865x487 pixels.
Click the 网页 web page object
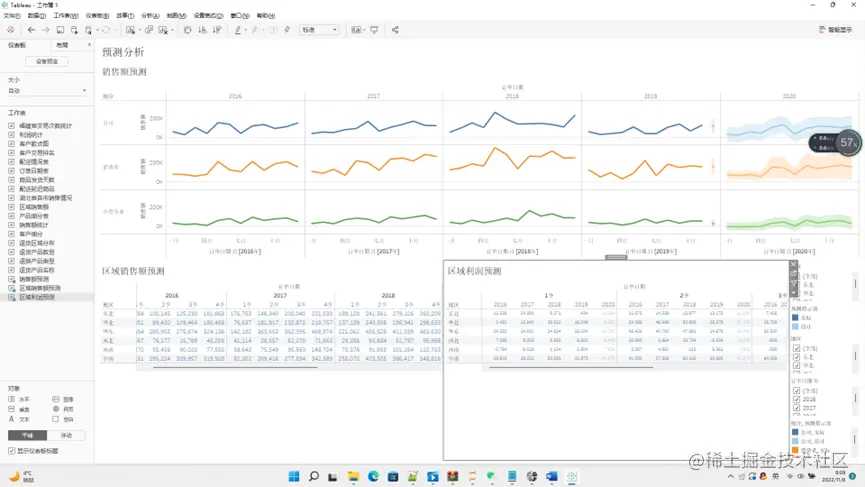(x=63, y=409)
